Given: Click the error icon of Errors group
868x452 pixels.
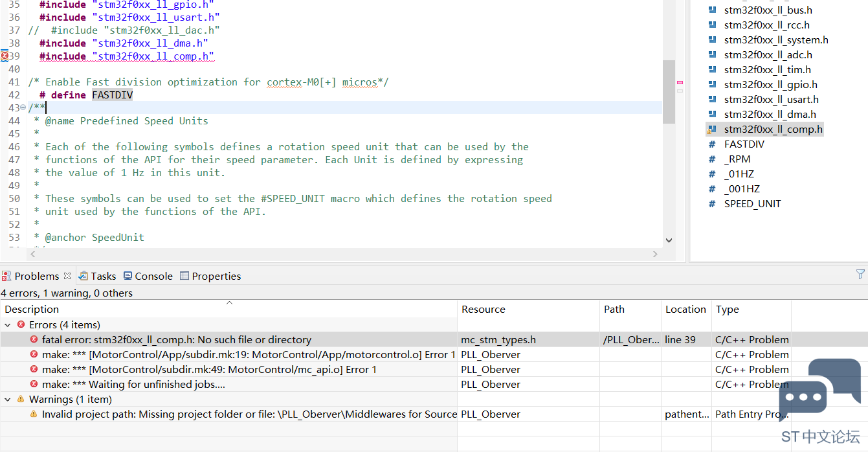Looking at the screenshot, I should [x=21, y=325].
